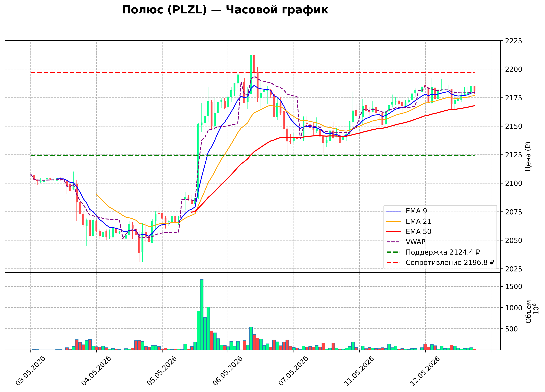Click the "Поддержка 2124.4 ₽" legend entry

point(443,252)
